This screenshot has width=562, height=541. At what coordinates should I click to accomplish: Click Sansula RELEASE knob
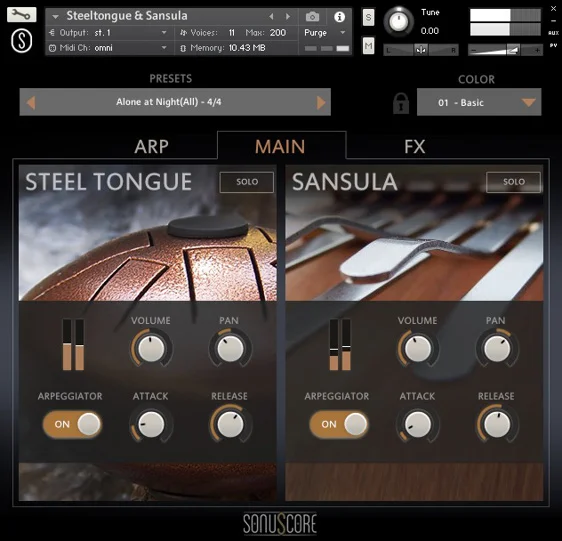497,424
